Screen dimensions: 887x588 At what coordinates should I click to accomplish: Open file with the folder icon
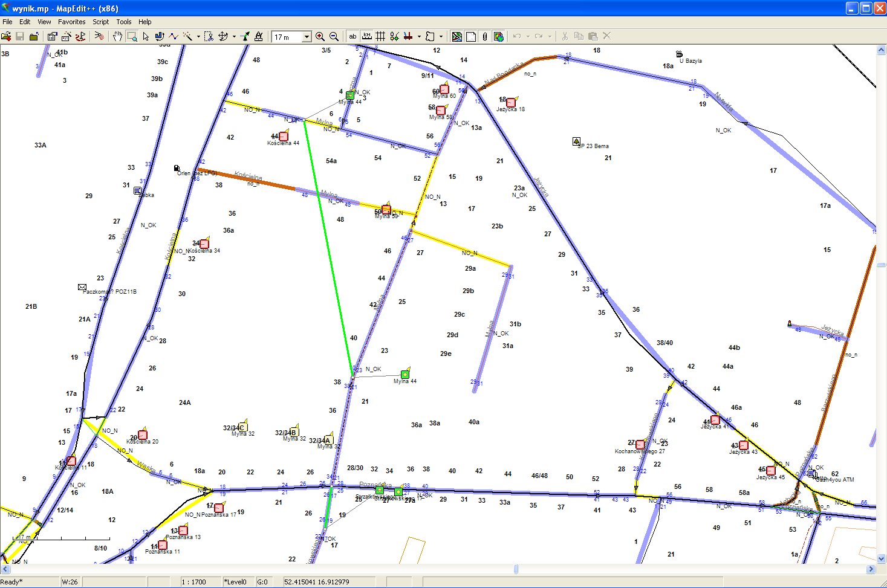pyautogui.click(x=6, y=37)
